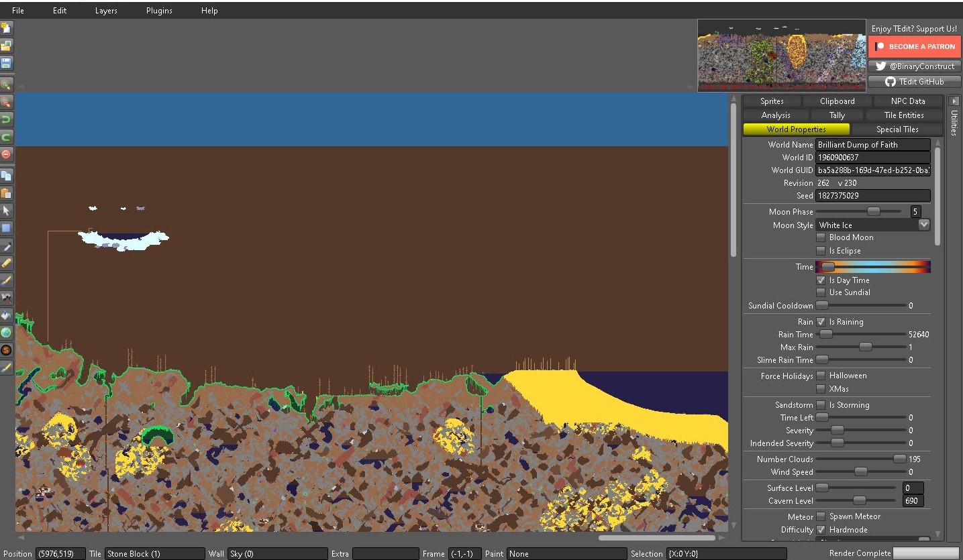The width and height of the screenshot is (963, 560).
Task: Toggle the Is Raining checkbox
Action: (820, 321)
